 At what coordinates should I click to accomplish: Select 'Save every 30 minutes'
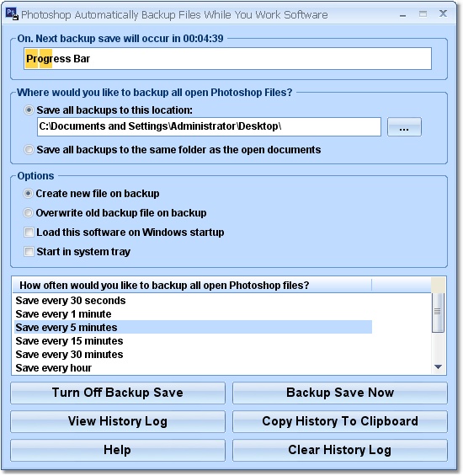pyautogui.click(x=193, y=355)
